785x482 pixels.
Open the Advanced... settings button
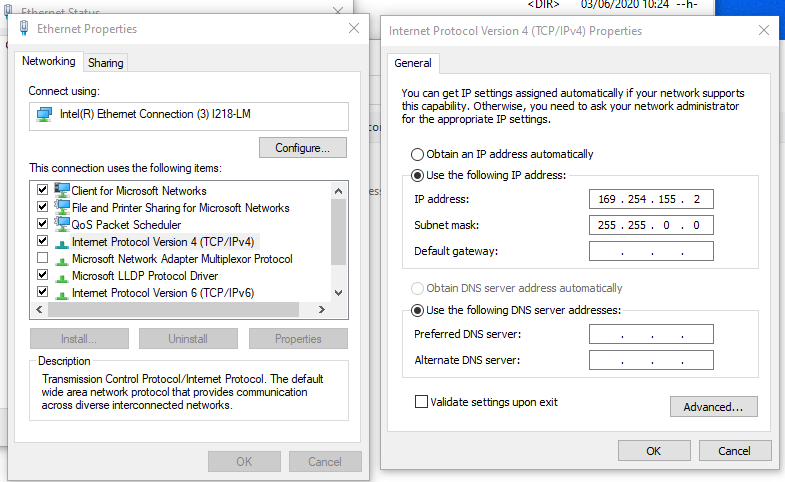click(713, 407)
